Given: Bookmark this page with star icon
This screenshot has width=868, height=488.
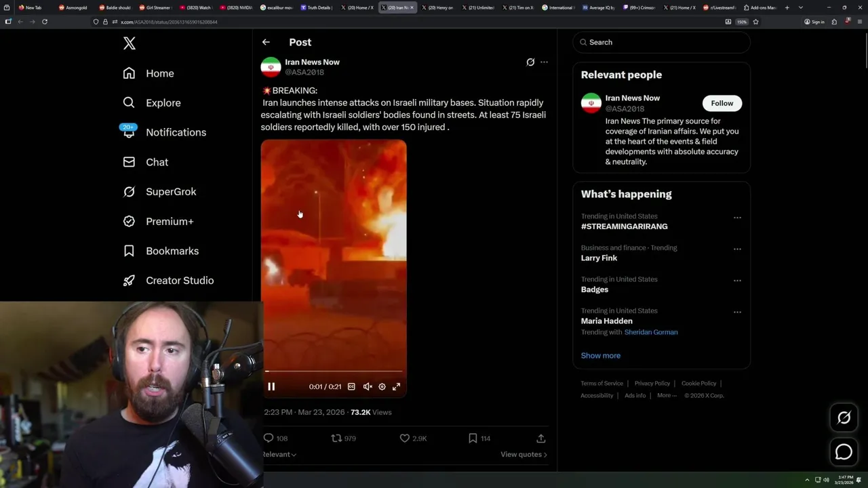Looking at the screenshot, I should (x=755, y=22).
